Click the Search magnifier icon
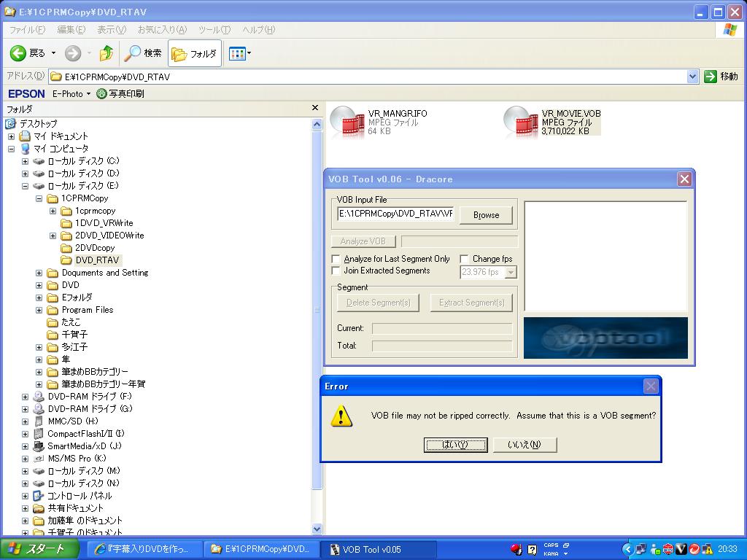The image size is (747, 560). click(x=132, y=53)
